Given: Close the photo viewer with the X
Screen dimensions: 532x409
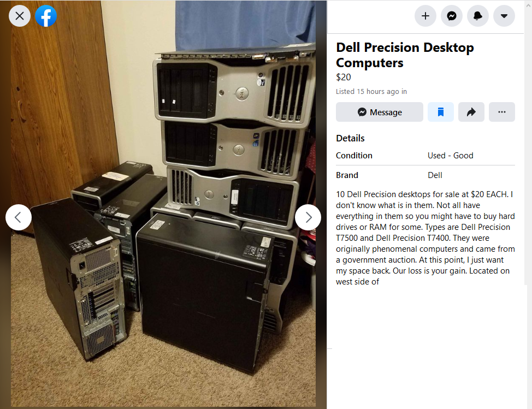Looking at the screenshot, I should tap(20, 16).
